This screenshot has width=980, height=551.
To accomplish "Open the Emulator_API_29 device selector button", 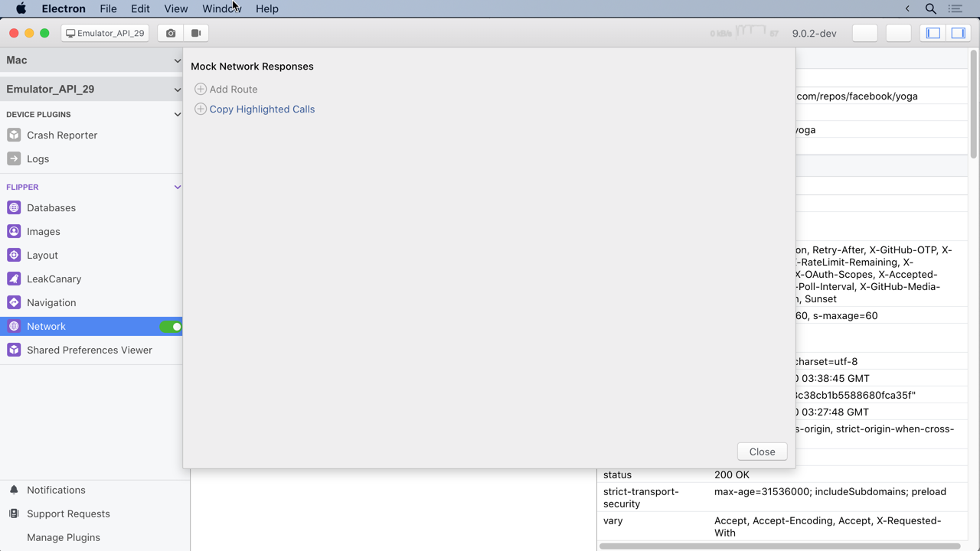I will pyautogui.click(x=106, y=33).
